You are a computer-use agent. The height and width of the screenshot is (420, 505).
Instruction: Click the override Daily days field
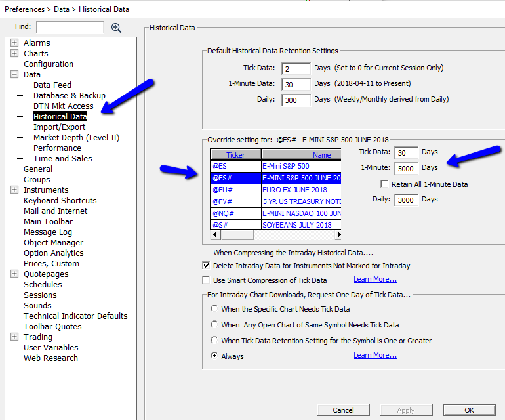pyautogui.click(x=406, y=200)
